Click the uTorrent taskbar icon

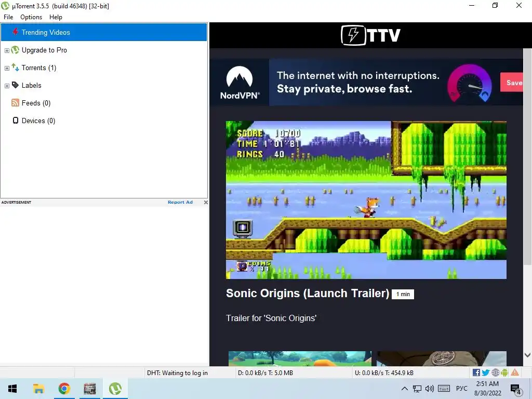(x=115, y=389)
